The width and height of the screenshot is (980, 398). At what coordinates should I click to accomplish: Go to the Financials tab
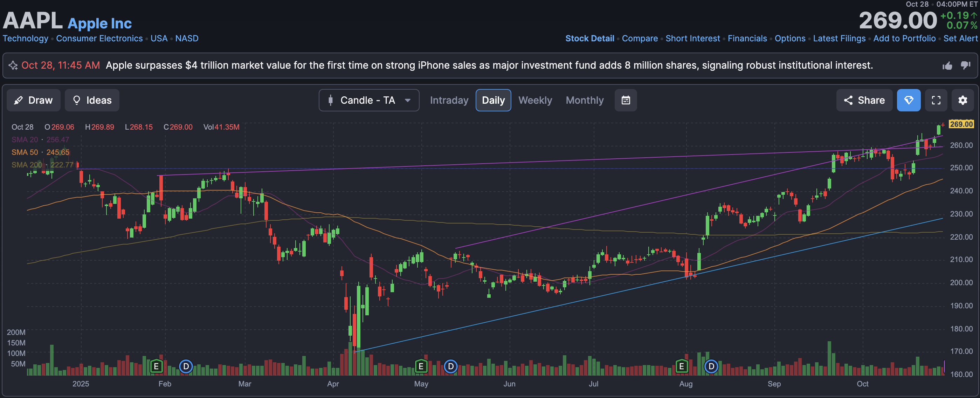pyautogui.click(x=747, y=39)
